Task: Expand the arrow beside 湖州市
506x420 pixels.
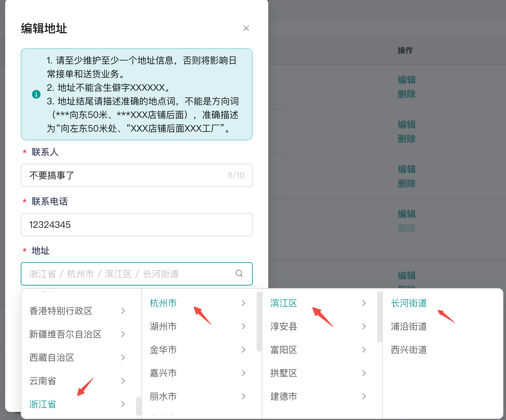Action: [244, 326]
